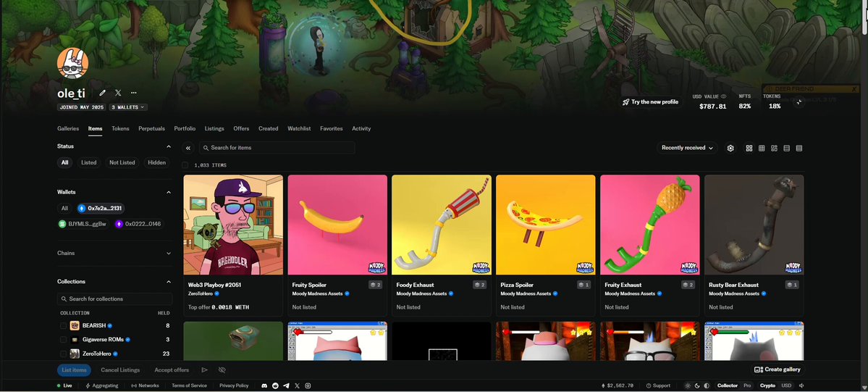The width and height of the screenshot is (868, 392).
Task: Show prices in USD
Action: coord(786,385)
